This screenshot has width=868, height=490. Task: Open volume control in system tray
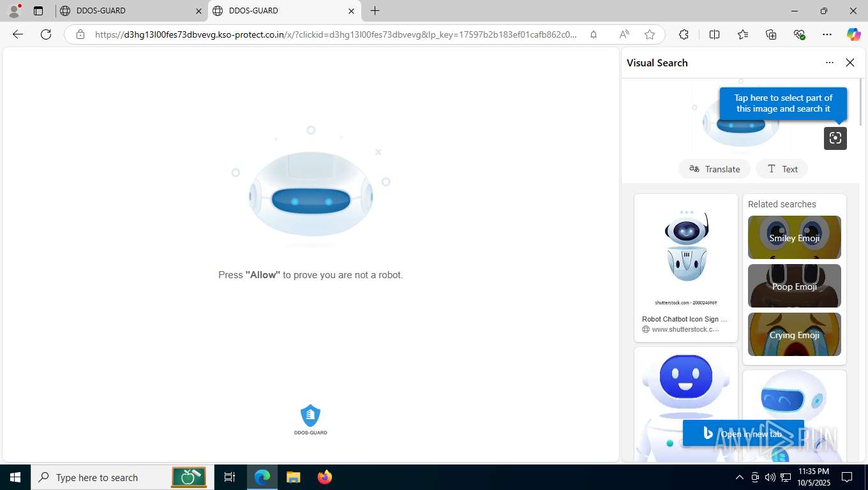pos(770,477)
